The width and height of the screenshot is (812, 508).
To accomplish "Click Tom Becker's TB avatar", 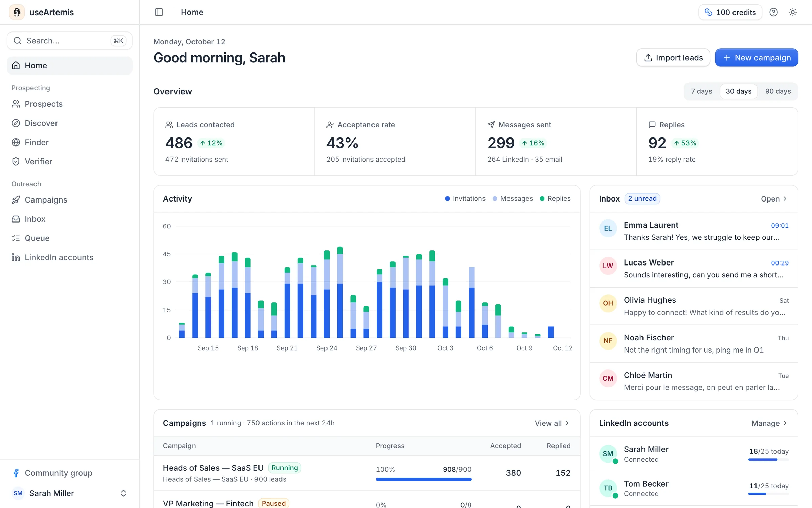I will (x=608, y=488).
